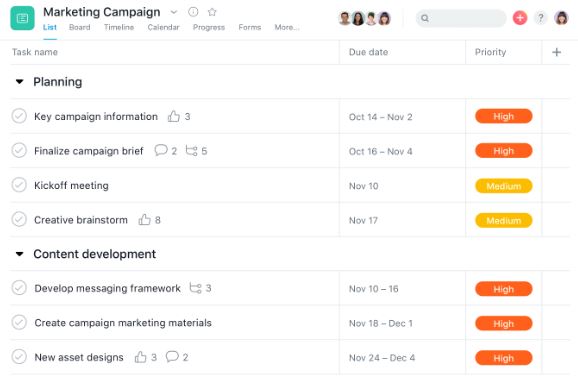Viewport: 578px width, 385px height.
Task: Click the green project list icon
Action: [x=22, y=18]
